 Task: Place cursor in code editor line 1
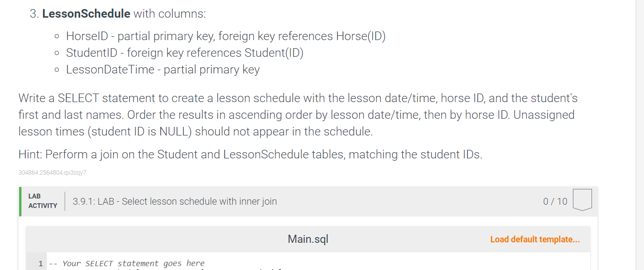(x=318, y=263)
